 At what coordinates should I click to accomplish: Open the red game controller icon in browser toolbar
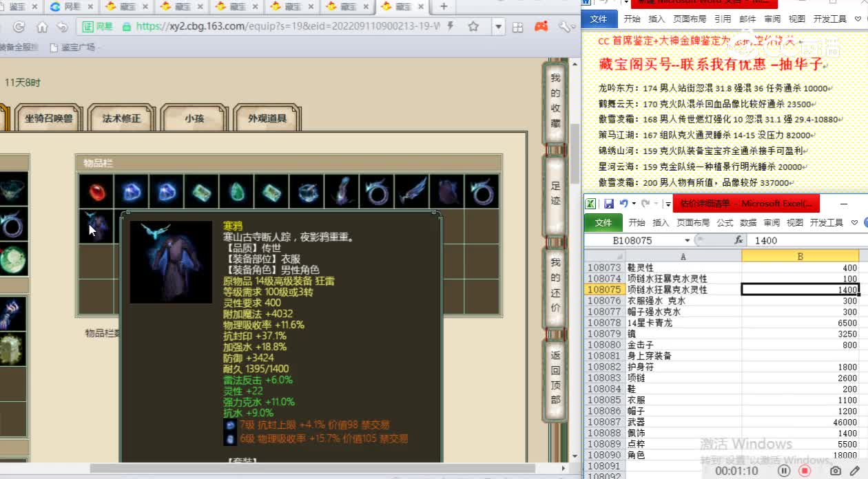point(541,27)
